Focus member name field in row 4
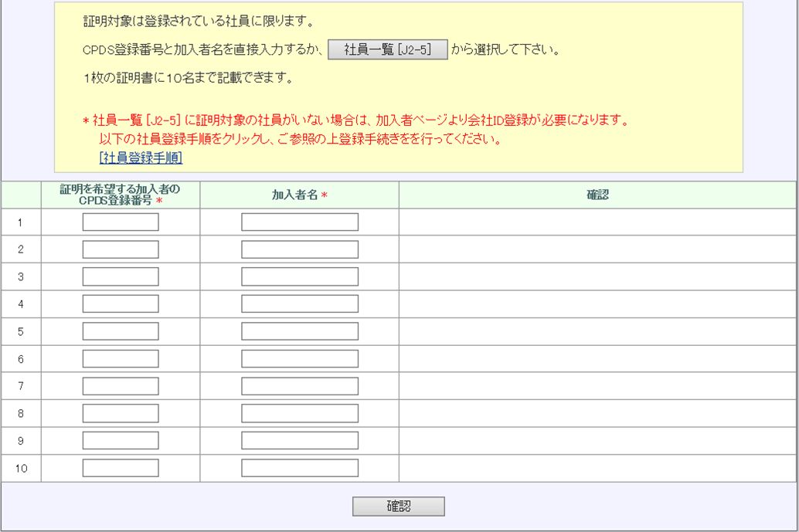 (300, 304)
